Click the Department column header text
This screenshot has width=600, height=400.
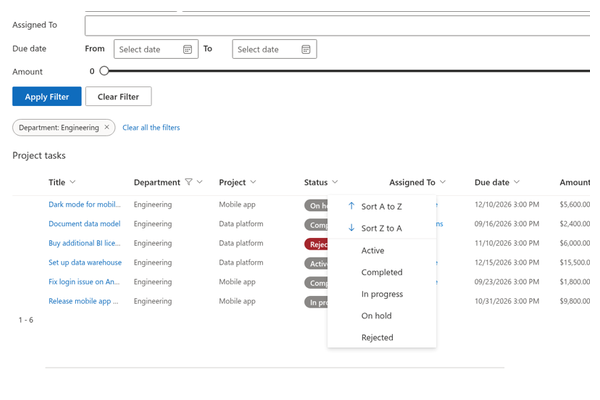pos(157,182)
